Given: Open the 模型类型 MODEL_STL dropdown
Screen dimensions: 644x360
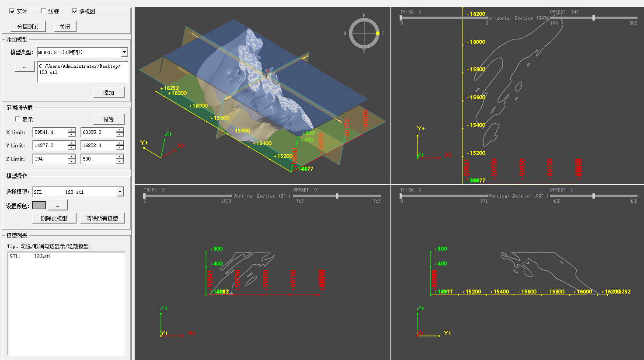Looking at the screenshot, I should 124,52.
